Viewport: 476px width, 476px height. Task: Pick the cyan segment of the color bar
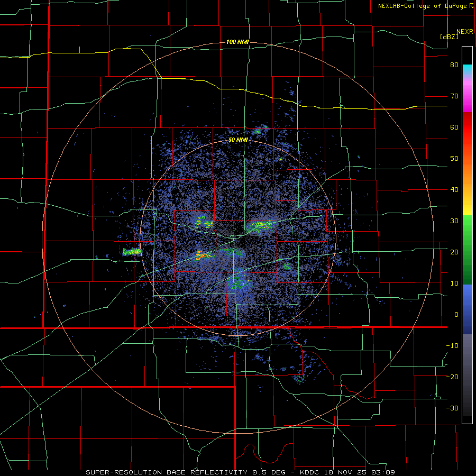tap(467, 70)
